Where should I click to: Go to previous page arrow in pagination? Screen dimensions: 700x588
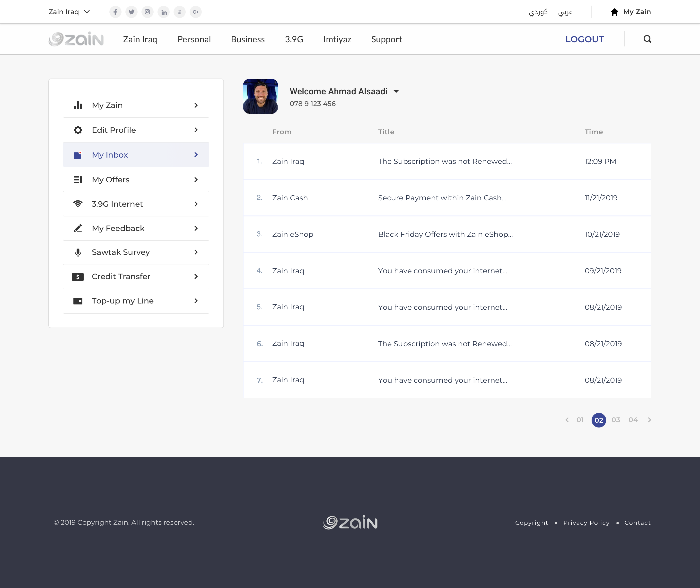pos(567,420)
